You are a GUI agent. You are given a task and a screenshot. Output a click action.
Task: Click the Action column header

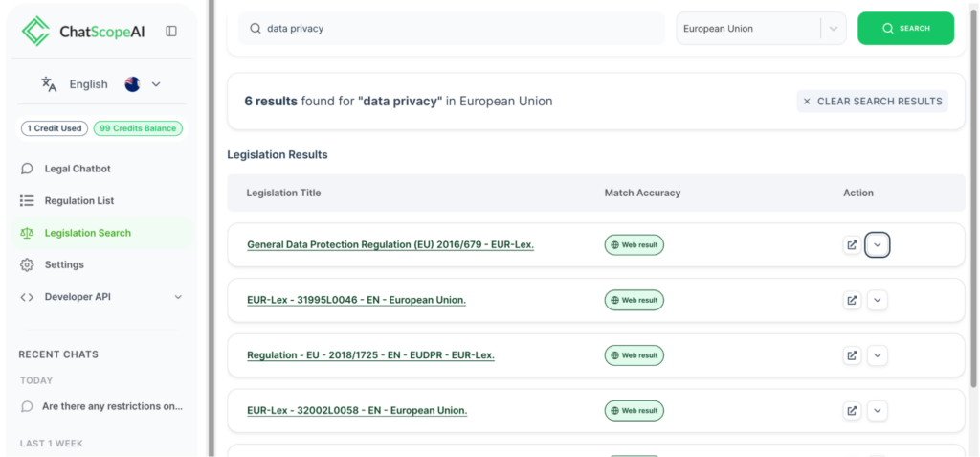(x=858, y=193)
